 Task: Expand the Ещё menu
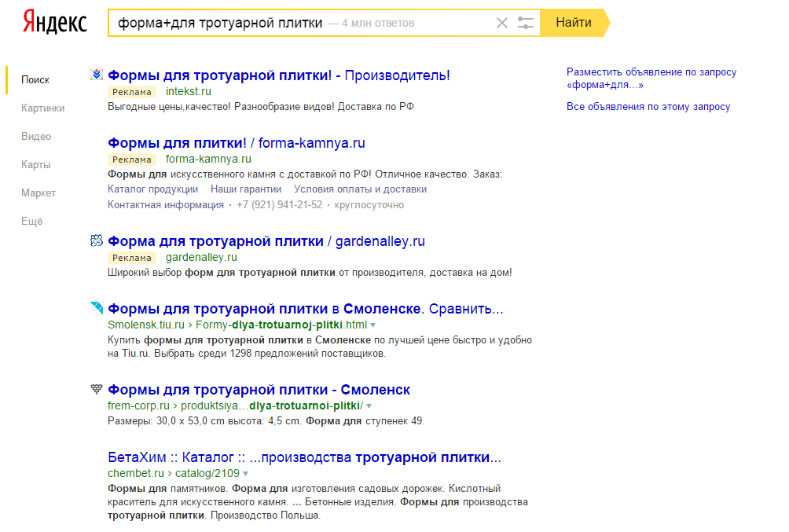[x=31, y=221]
